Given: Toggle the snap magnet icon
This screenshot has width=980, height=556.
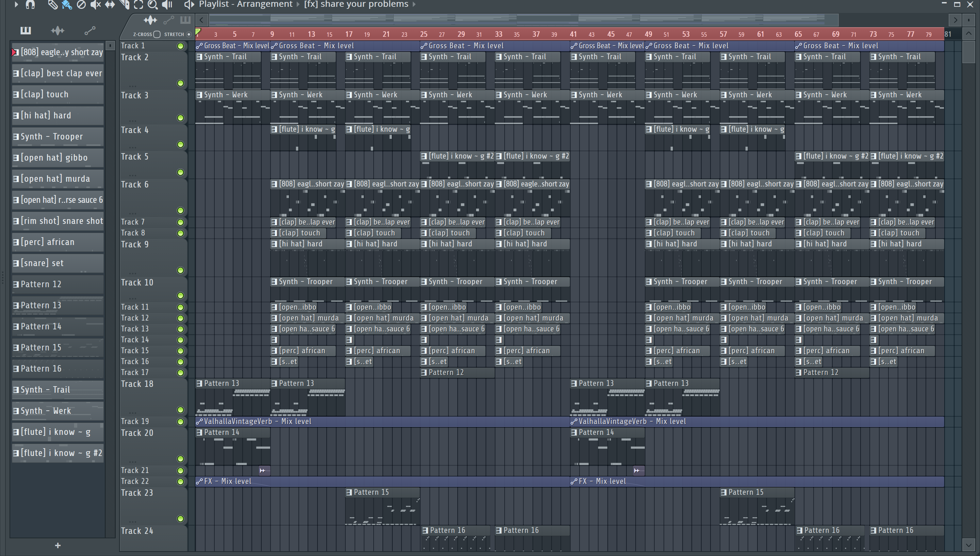Looking at the screenshot, I should [x=30, y=4].
